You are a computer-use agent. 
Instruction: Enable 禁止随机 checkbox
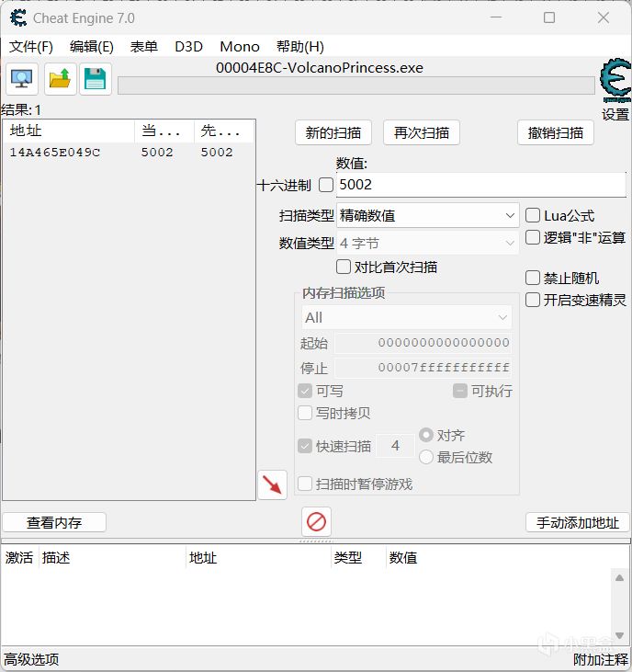click(x=532, y=278)
